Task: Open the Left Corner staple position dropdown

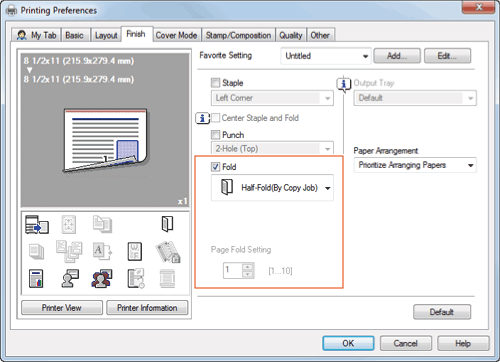Action: coord(272,98)
